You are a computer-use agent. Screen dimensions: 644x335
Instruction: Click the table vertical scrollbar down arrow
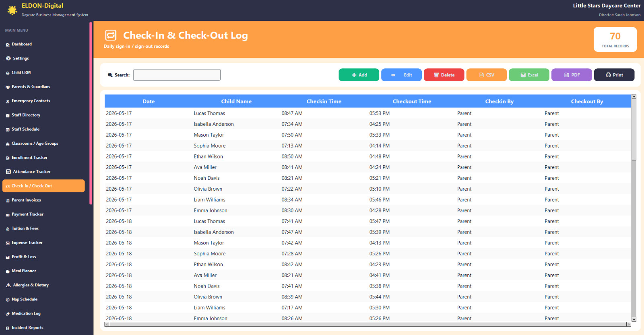[634, 319]
